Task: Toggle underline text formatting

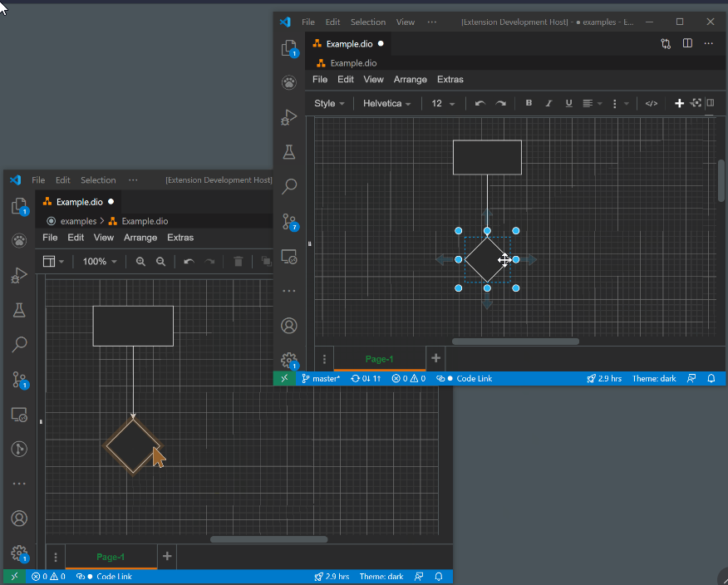Action: point(568,103)
